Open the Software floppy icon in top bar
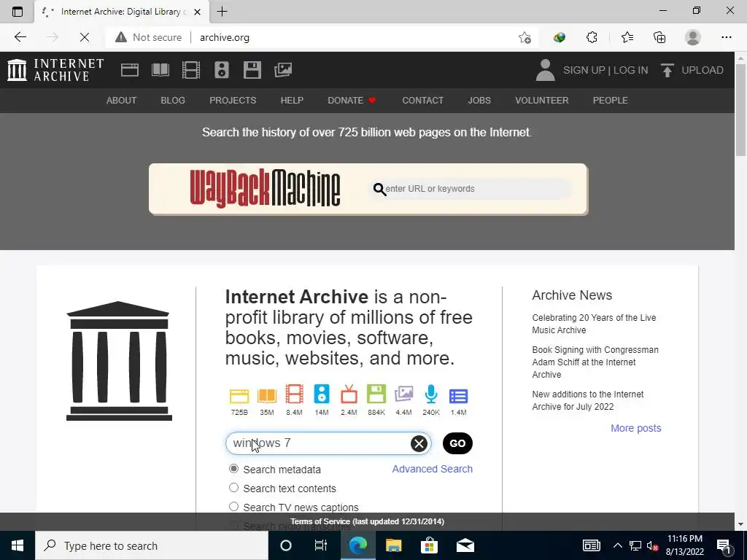The height and width of the screenshot is (560, 747). point(252,70)
